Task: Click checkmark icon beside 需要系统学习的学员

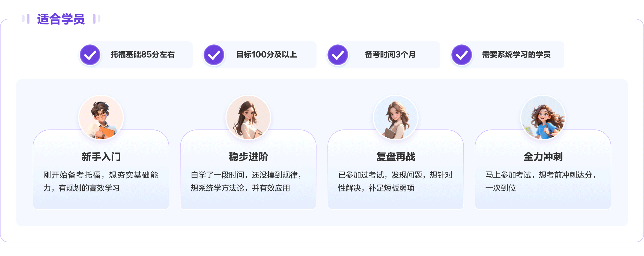Action: click(462, 55)
